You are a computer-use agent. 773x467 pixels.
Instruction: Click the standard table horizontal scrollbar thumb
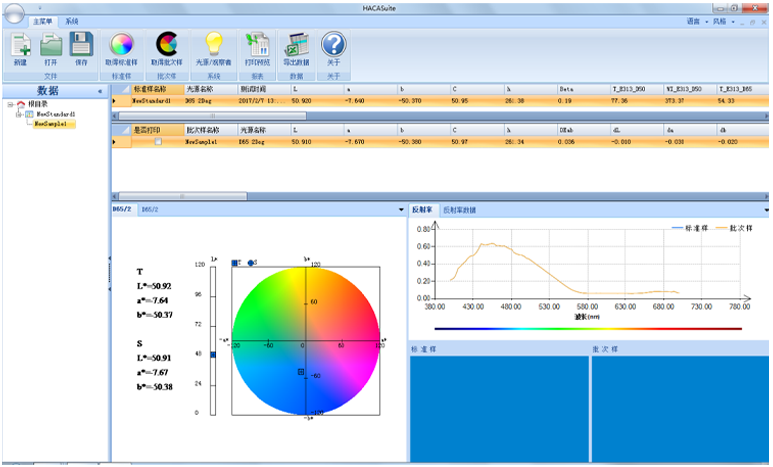212,116
